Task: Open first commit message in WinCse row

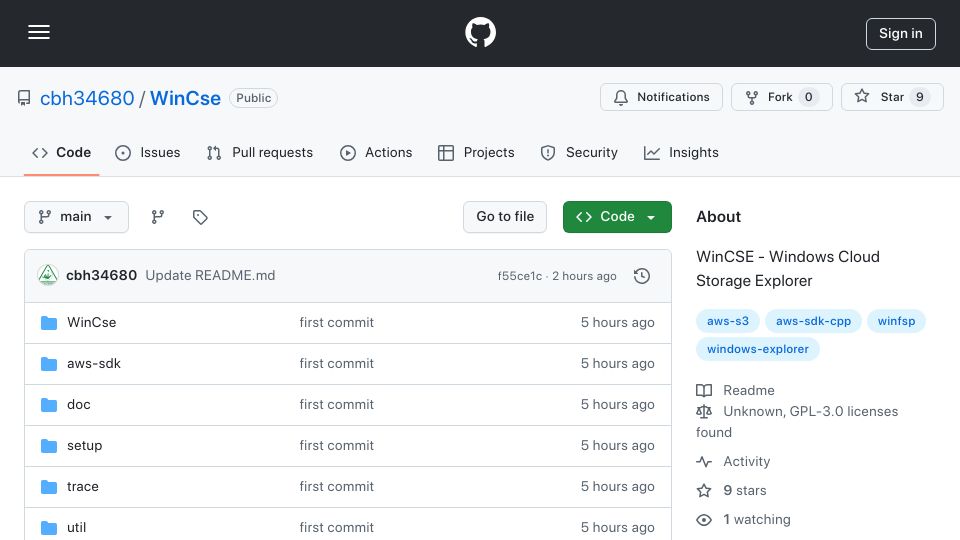Action: pos(336,323)
